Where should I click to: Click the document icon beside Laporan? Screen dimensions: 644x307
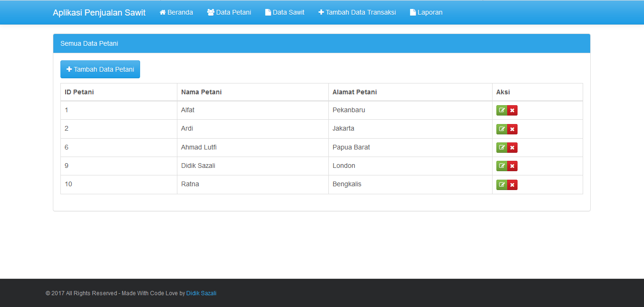[411, 12]
